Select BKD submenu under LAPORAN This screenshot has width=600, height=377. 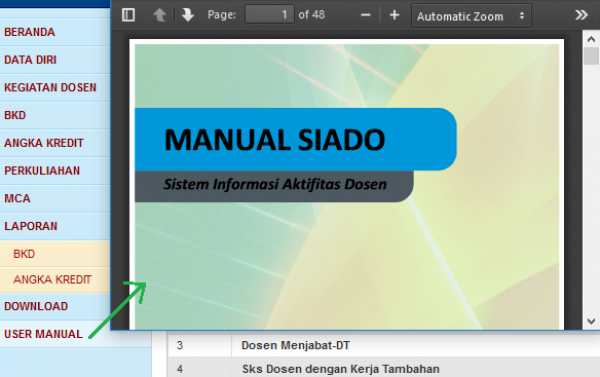coord(55,254)
